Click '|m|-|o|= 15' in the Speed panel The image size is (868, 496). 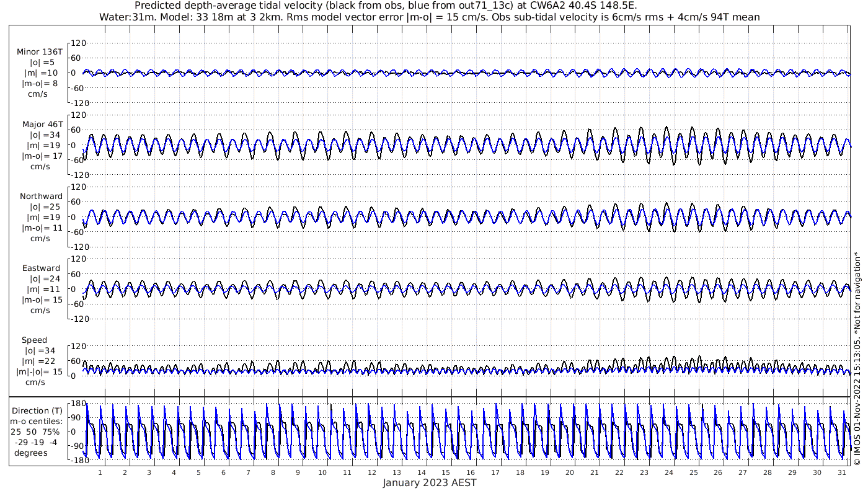pyautogui.click(x=40, y=373)
